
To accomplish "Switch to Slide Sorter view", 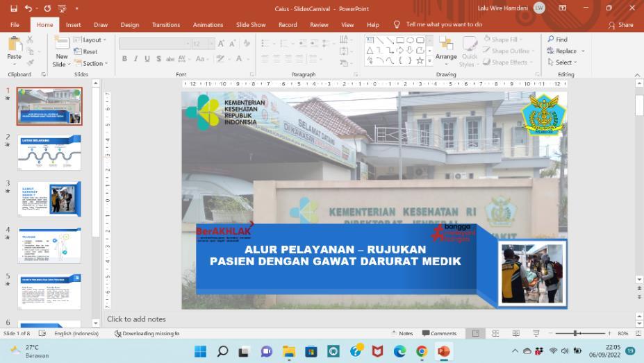I will click(x=496, y=333).
